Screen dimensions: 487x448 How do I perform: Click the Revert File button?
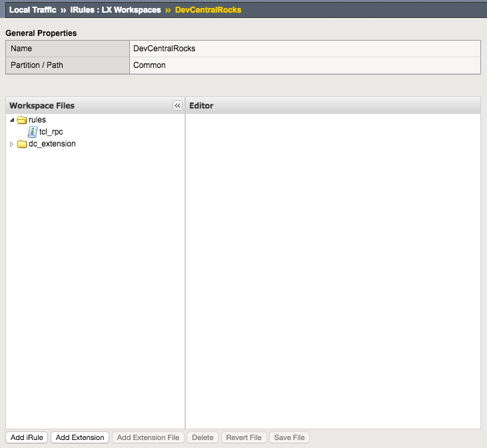[x=244, y=437]
